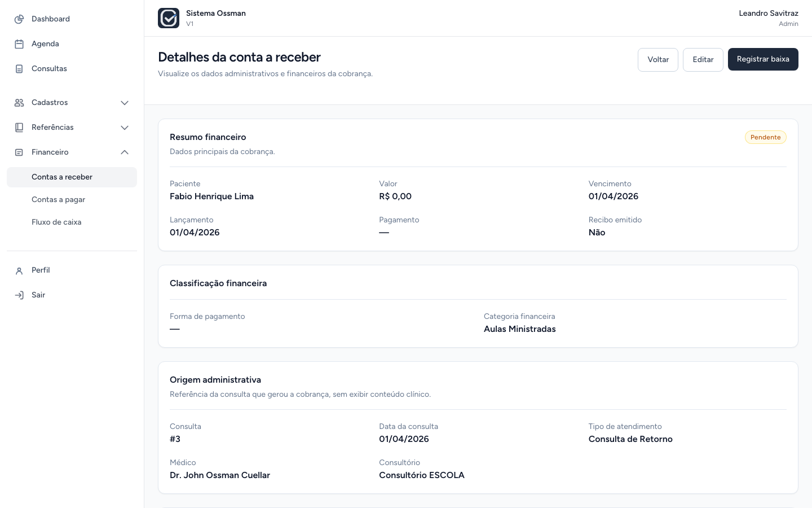Expand the Cadastros chevron
This screenshot has width=812, height=508.
click(x=125, y=103)
